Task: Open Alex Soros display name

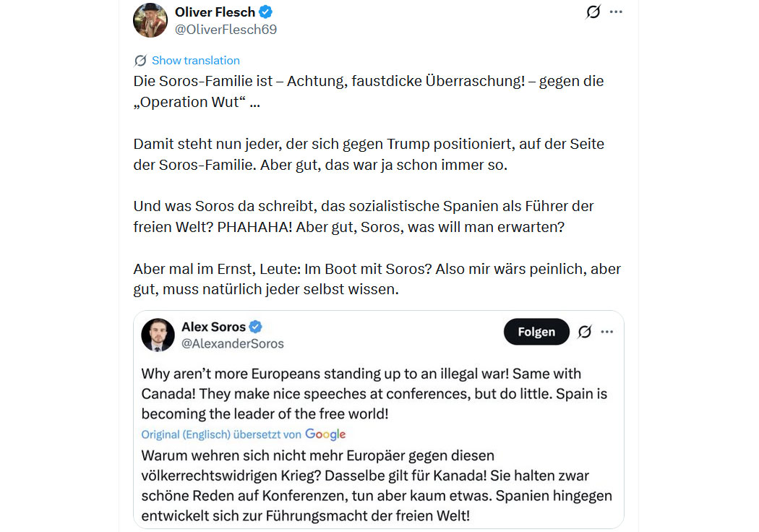Action: click(x=213, y=327)
